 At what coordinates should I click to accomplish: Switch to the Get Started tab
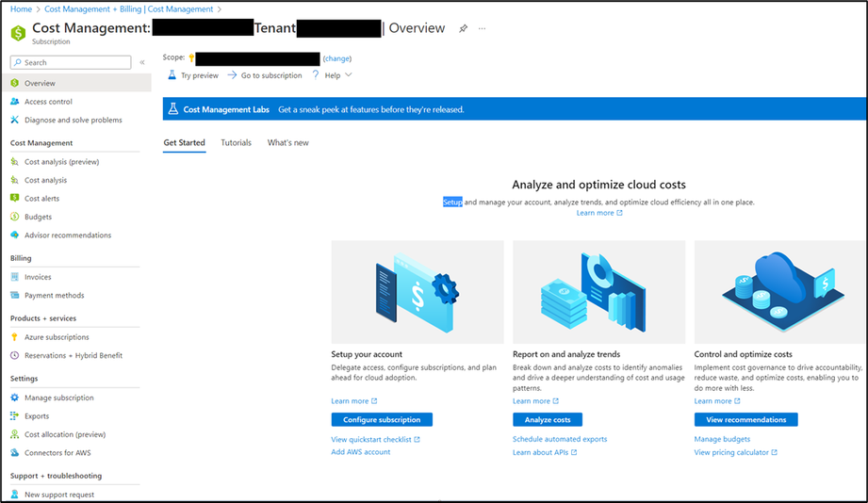(185, 143)
